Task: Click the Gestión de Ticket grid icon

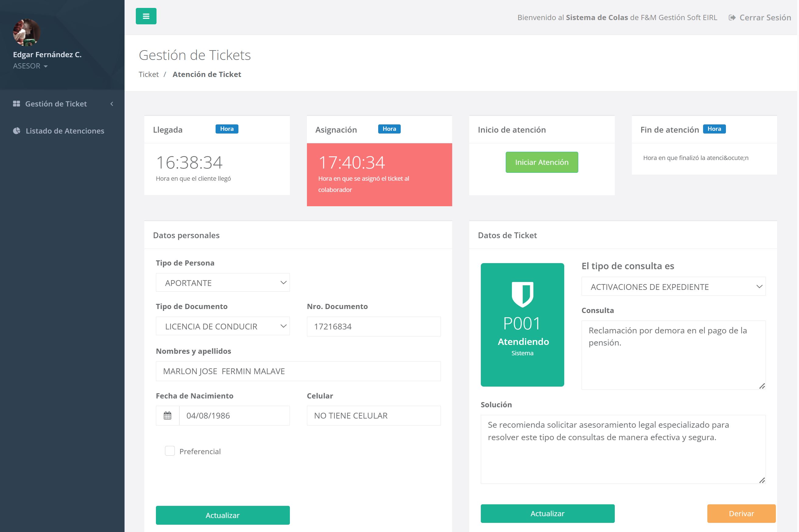Action: (x=16, y=104)
